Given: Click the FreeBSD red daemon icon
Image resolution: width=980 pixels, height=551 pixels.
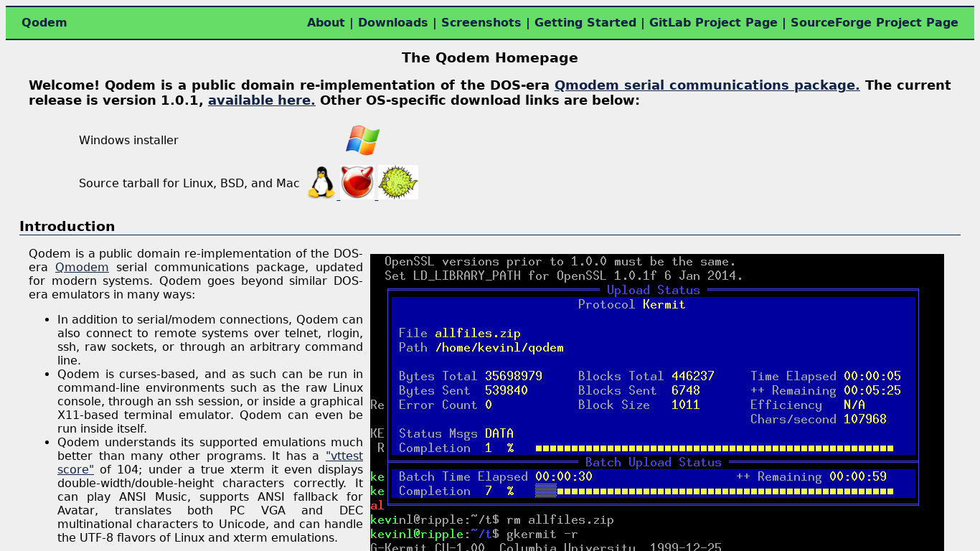Looking at the screenshot, I should (x=357, y=182).
